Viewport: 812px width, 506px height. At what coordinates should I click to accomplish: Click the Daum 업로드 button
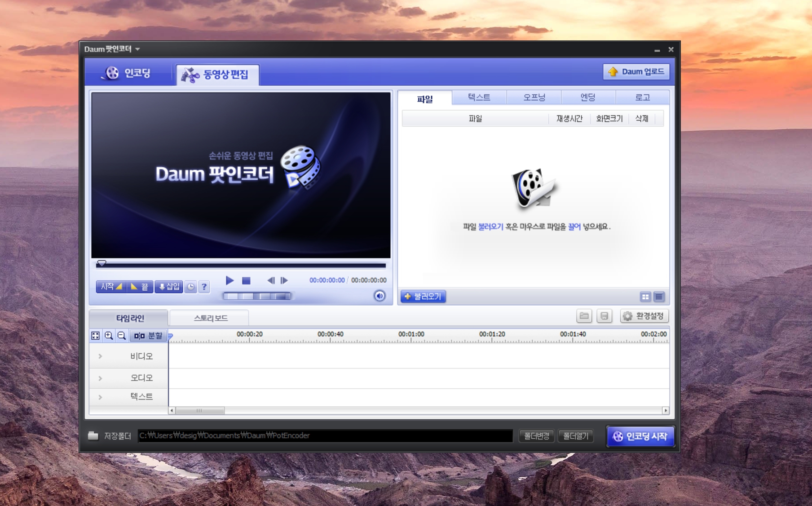636,71
